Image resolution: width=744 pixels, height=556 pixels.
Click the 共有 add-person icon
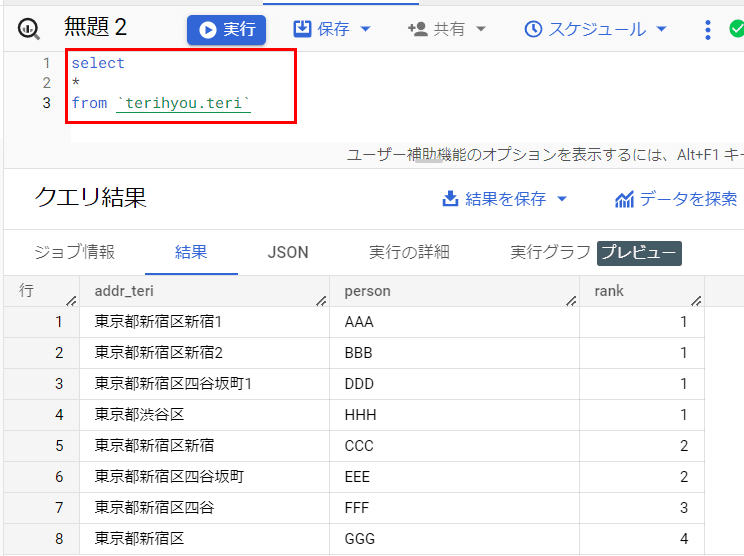click(418, 29)
